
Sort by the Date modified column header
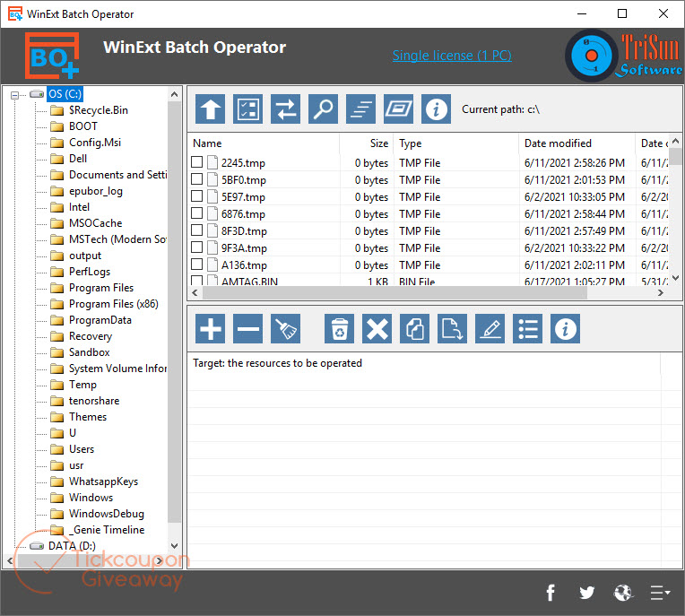pyautogui.click(x=577, y=143)
